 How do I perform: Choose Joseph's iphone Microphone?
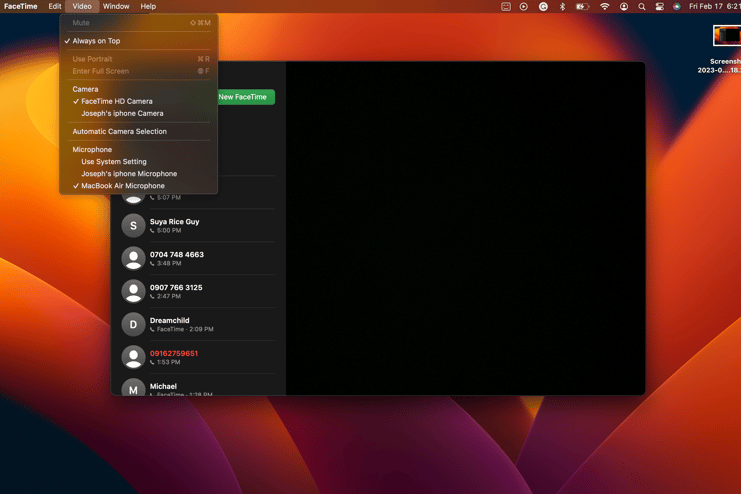point(138,174)
